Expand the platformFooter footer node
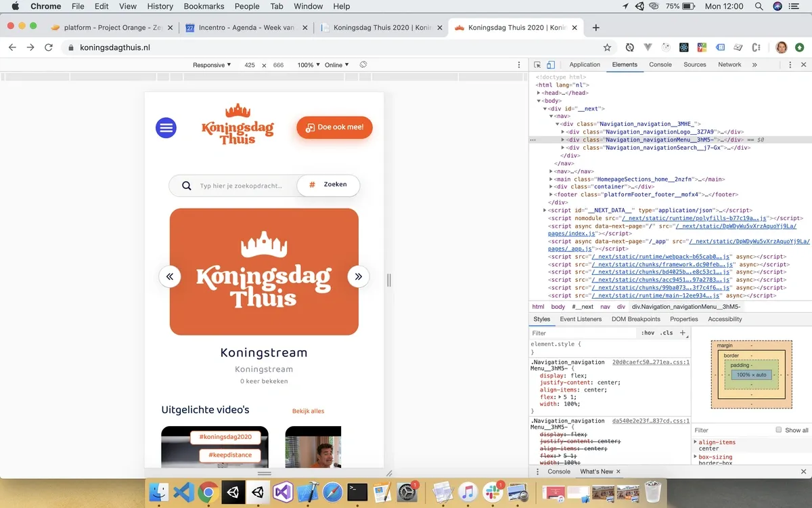This screenshot has height=508, width=812. tap(551, 194)
